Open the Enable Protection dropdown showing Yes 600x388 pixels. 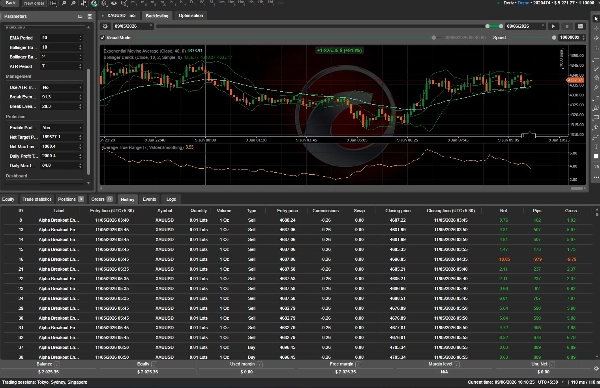click(62, 127)
